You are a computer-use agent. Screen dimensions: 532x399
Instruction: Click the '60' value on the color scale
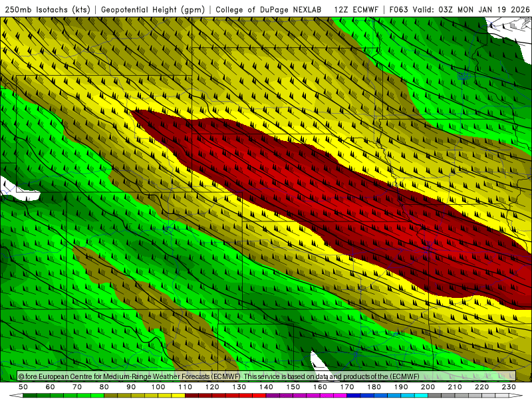(51, 387)
